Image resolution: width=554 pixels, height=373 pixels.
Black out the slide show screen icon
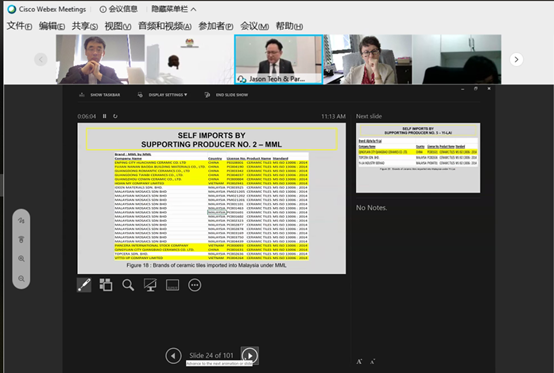click(150, 285)
